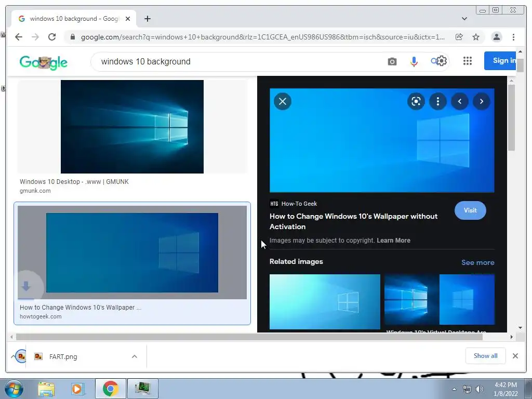Open the first related image thumbnail
This screenshot has width=532, height=399.
tap(325, 302)
